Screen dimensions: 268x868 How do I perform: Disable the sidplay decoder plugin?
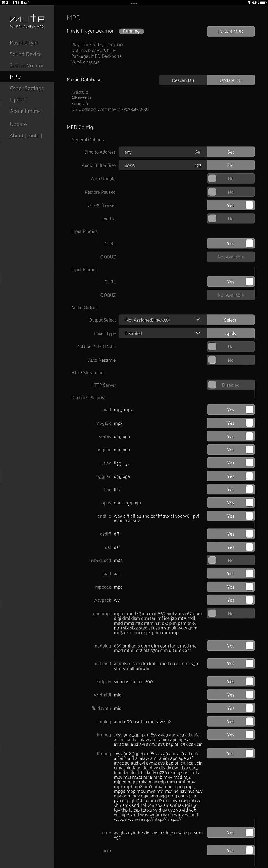(x=231, y=681)
